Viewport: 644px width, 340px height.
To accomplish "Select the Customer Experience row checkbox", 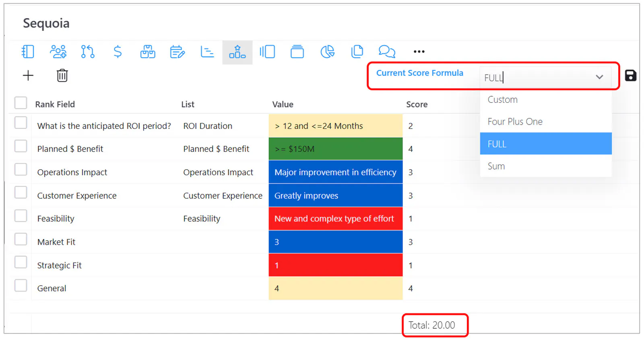I will tap(21, 192).
